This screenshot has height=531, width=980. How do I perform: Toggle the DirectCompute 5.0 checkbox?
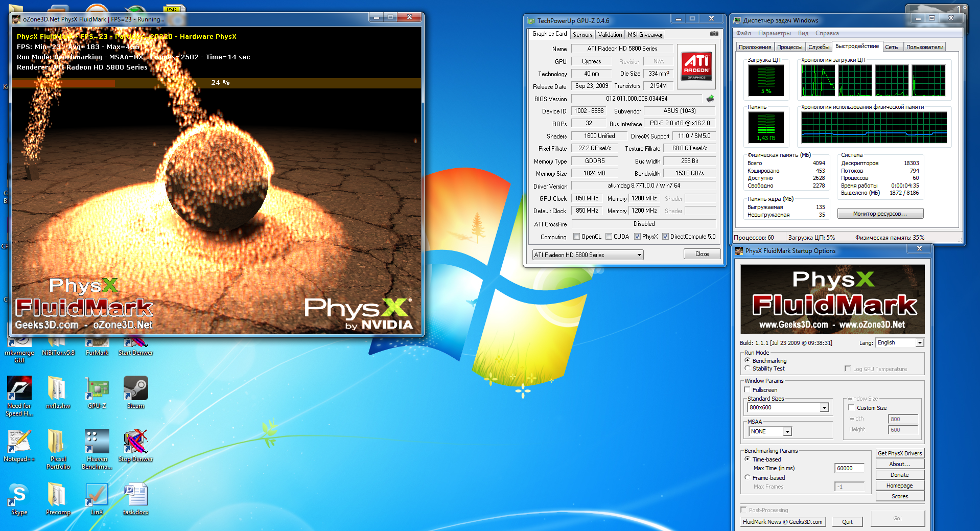click(666, 237)
